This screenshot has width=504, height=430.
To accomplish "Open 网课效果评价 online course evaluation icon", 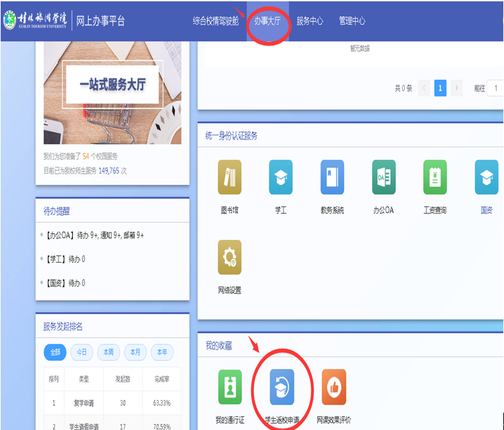I will point(334,387).
